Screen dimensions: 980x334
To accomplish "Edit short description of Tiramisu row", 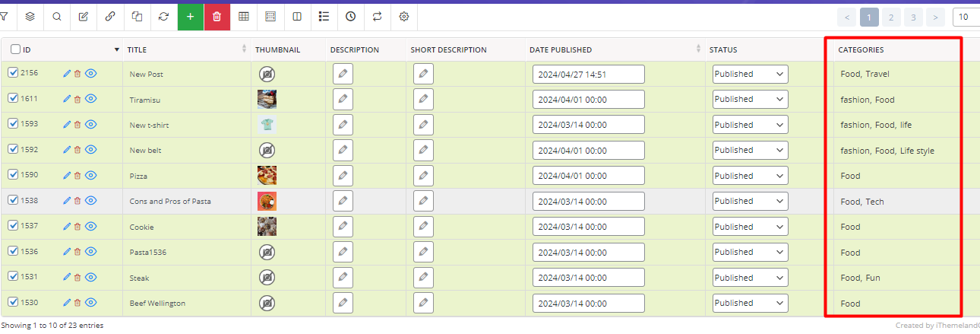I will click(x=423, y=99).
